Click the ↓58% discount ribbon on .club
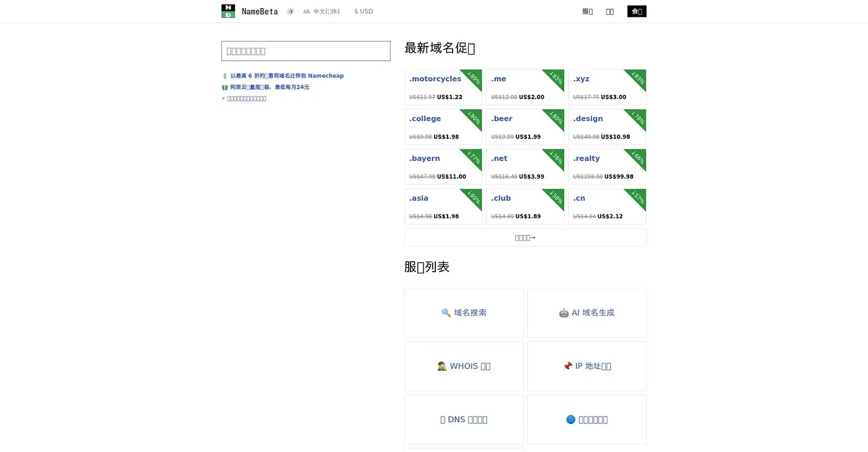This screenshot has height=452, width=868. pyautogui.click(x=556, y=197)
